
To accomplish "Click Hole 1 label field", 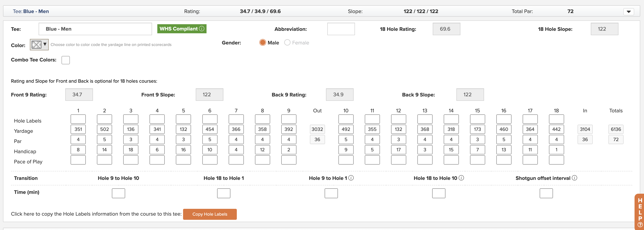I will pos(78,119).
